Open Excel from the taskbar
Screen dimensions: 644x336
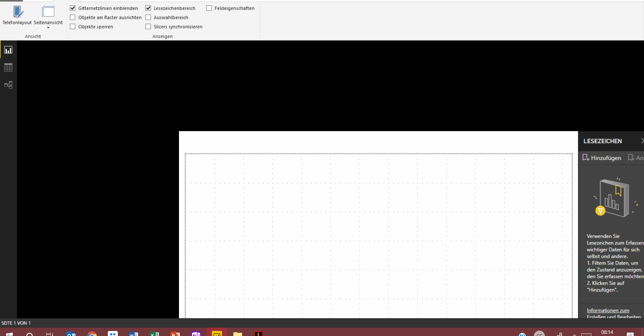pyautogui.click(x=154, y=334)
